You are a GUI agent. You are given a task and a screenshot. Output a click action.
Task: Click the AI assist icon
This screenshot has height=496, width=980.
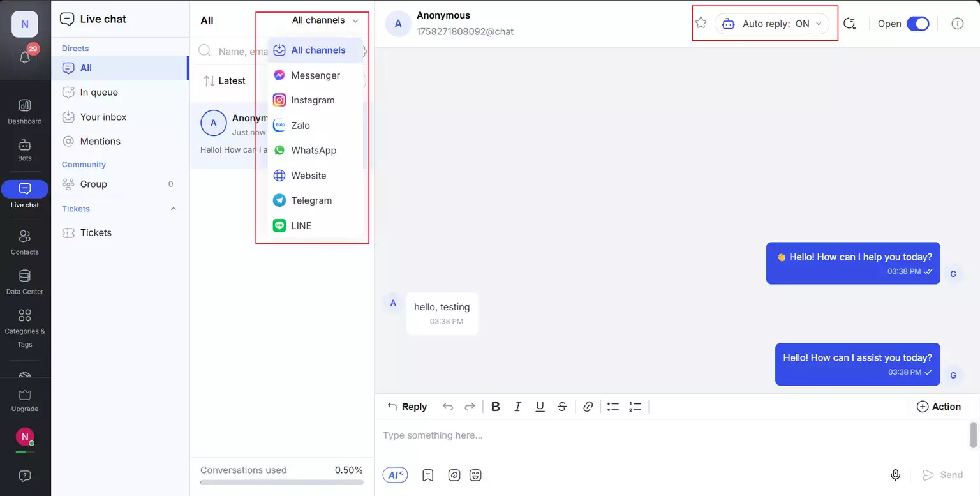395,475
